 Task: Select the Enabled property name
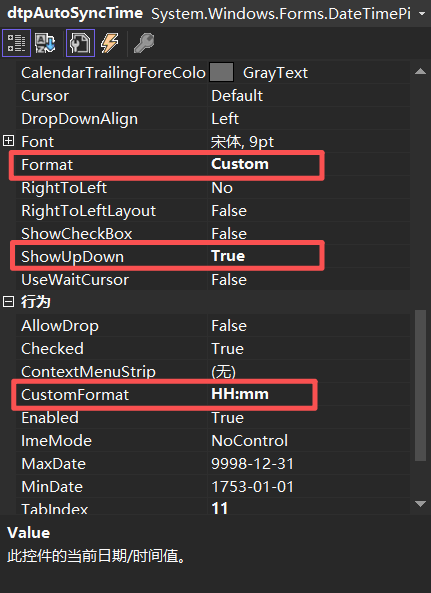pyautogui.click(x=50, y=418)
